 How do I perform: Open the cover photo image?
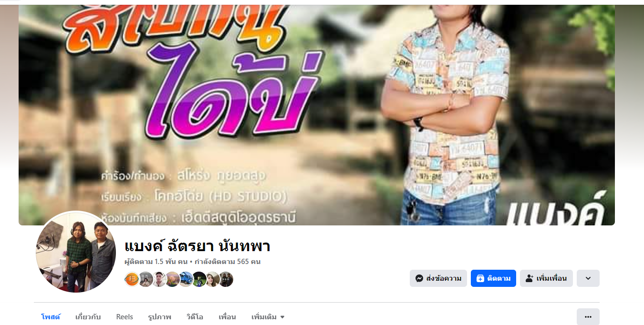point(317,115)
